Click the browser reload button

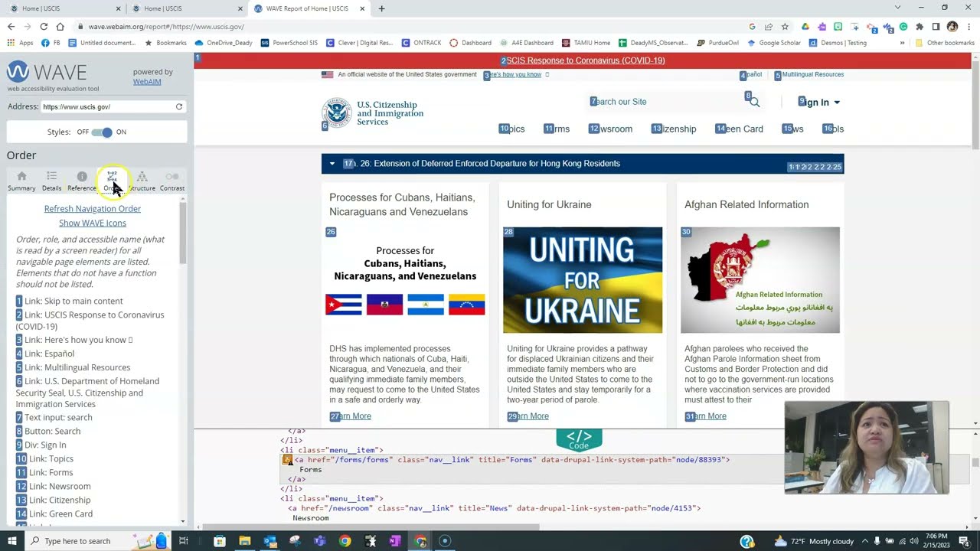click(44, 26)
